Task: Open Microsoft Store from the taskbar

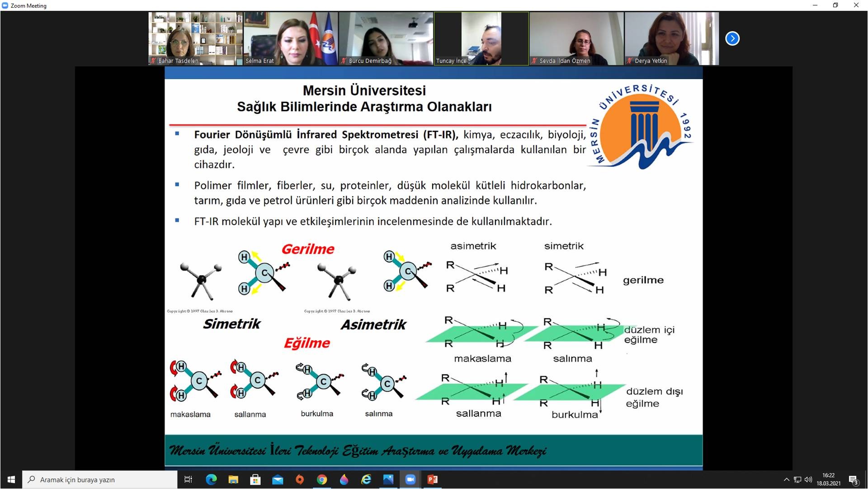Action: 255,480
